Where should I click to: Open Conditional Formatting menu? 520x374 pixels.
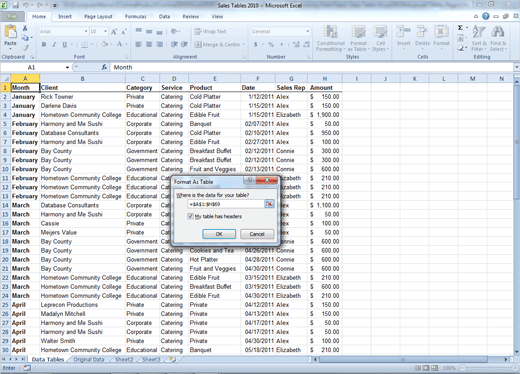[x=330, y=38]
